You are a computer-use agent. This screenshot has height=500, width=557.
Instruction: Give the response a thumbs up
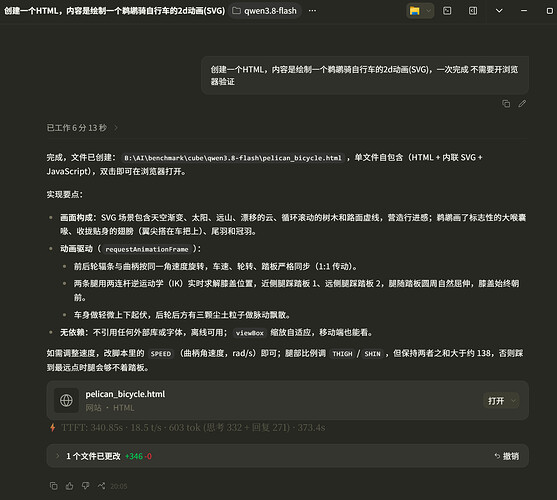point(70,486)
